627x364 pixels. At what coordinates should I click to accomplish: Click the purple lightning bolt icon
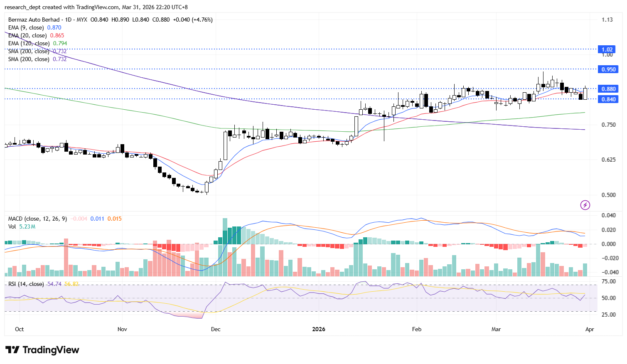[585, 205]
